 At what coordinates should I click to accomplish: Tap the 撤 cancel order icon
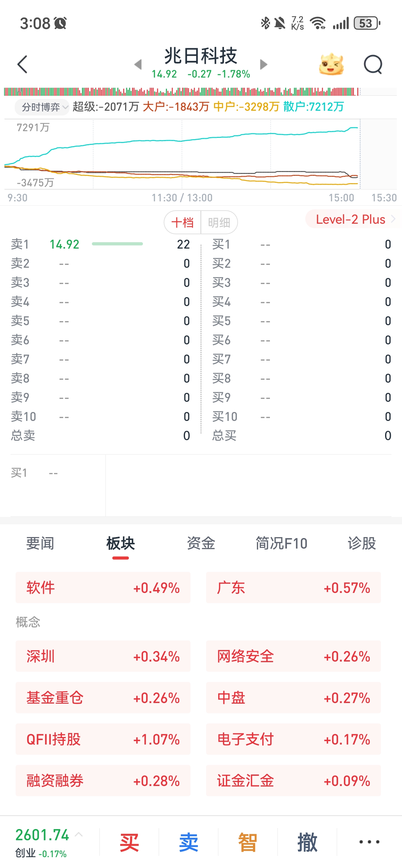click(x=307, y=842)
